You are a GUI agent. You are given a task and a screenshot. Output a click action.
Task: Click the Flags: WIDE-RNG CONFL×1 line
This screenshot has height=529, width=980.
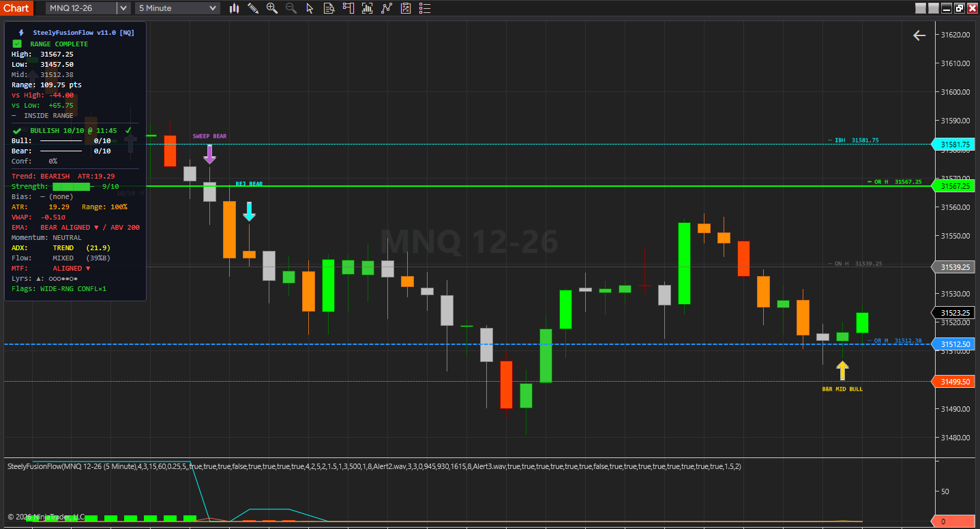click(x=59, y=288)
